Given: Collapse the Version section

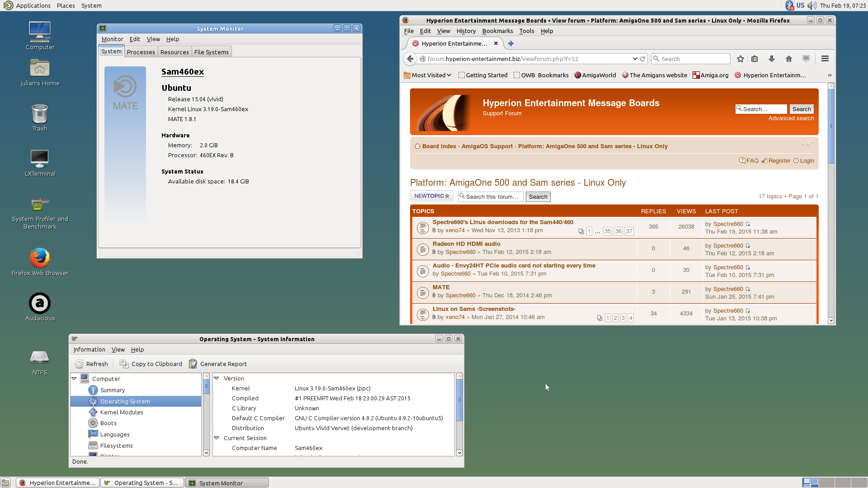Looking at the screenshot, I should (217, 378).
